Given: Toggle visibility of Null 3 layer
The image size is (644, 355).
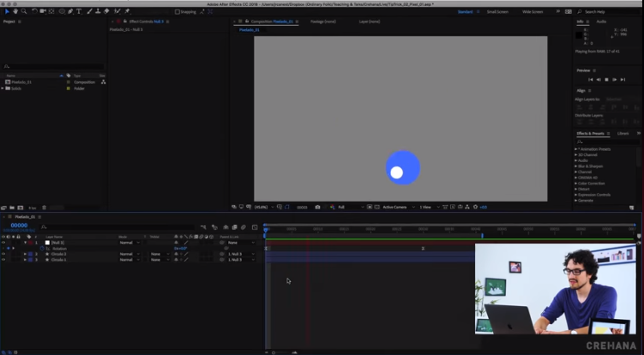Looking at the screenshot, I should 3,243.
